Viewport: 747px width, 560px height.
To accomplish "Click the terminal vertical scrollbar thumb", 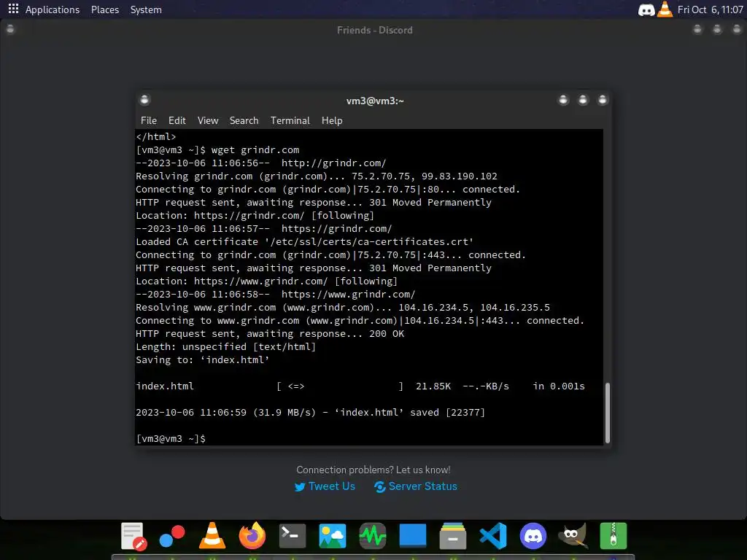I will 608,413.
